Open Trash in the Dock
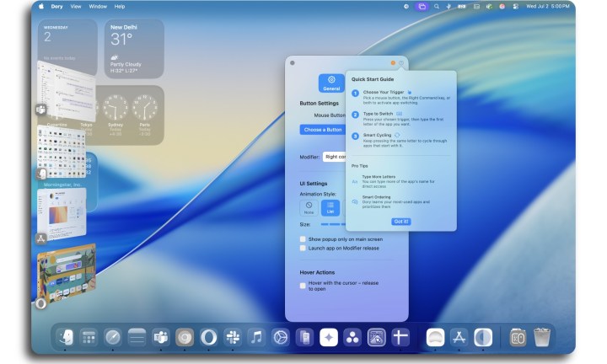The width and height of the screenshot is (607, 364). (542, 337)
